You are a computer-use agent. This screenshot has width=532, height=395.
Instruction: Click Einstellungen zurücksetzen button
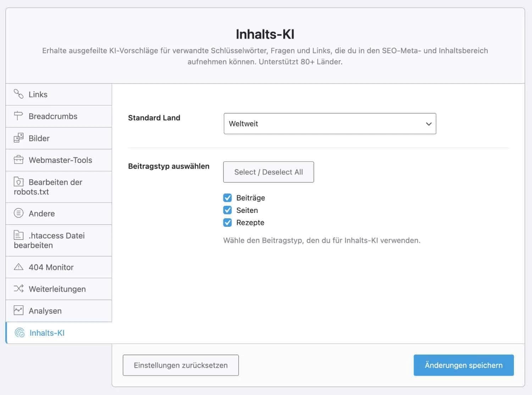(181, 365)
